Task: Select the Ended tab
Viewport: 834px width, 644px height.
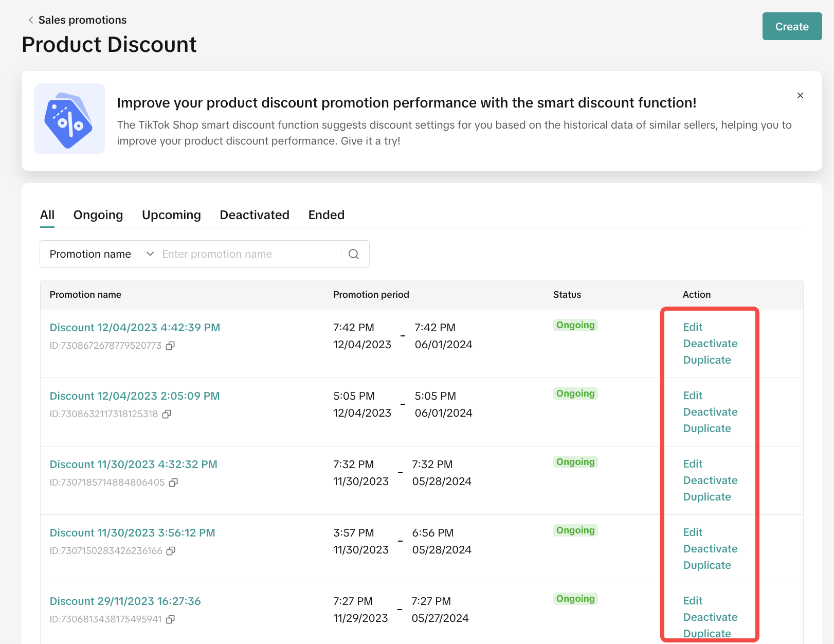Action: (x=327, y=215)
